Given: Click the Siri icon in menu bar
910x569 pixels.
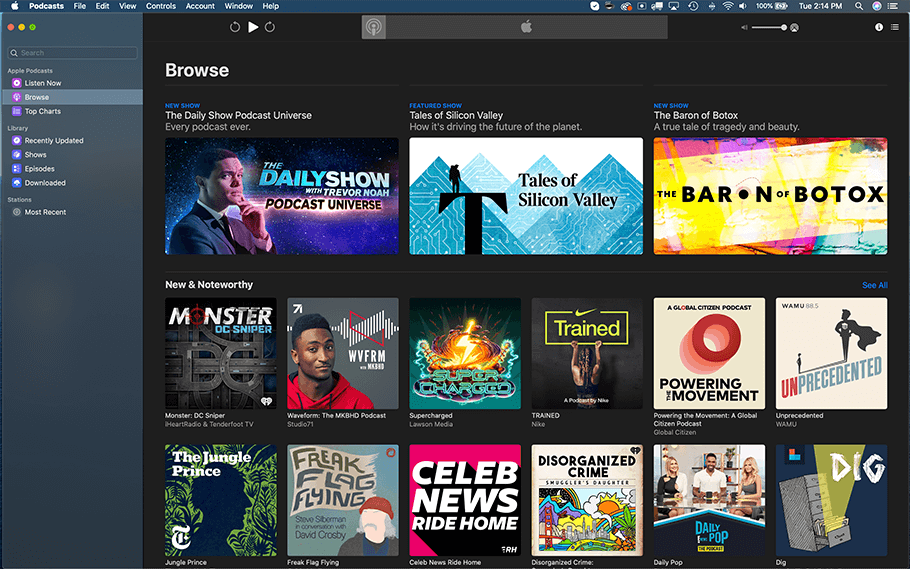Looking at the screenshot, I should (x=877, y=6).
